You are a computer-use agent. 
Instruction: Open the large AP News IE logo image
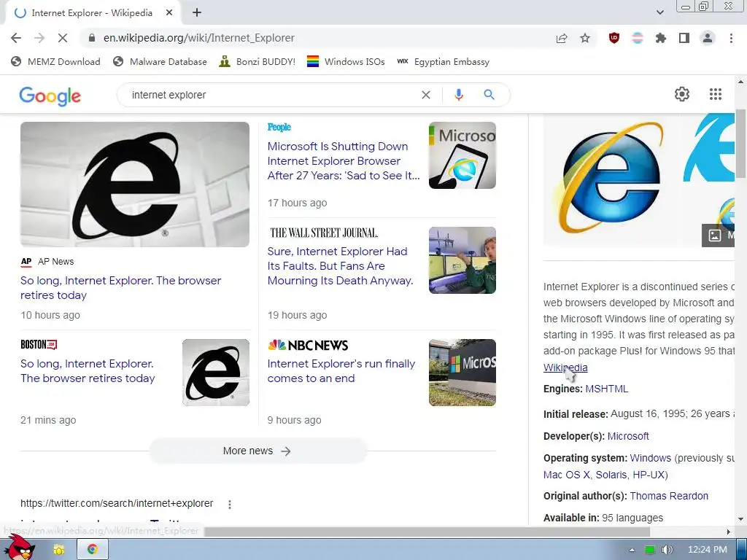(x=135, y=184)
